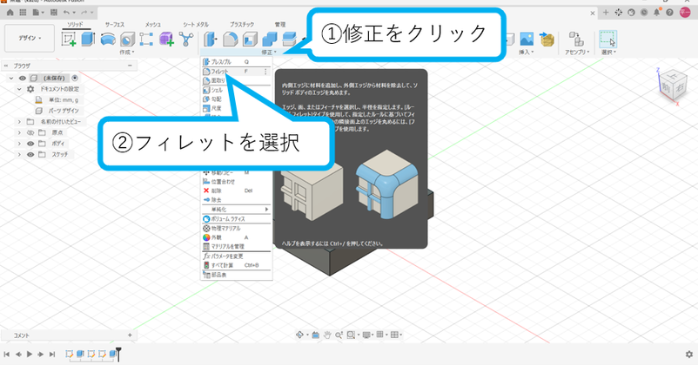Select the Revolve tool icon
Image resolution: width=698 pixels, height=365 pixels.
108,39
